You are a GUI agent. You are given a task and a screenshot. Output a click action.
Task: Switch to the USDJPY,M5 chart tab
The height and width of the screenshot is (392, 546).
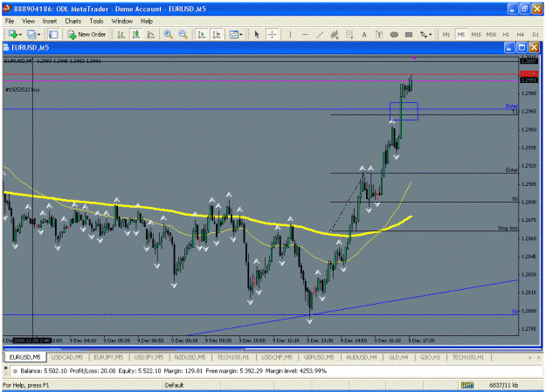[x=149, y=357]
